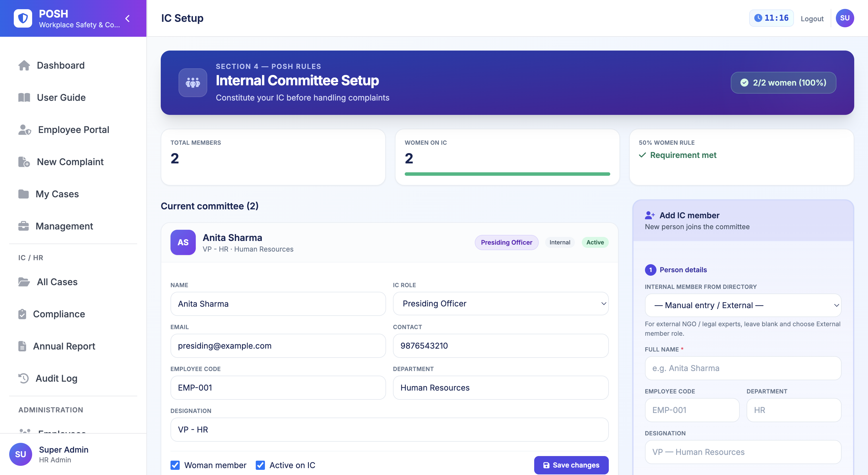
Task: Click the committee group icon in banner
Action: (193, 83)
